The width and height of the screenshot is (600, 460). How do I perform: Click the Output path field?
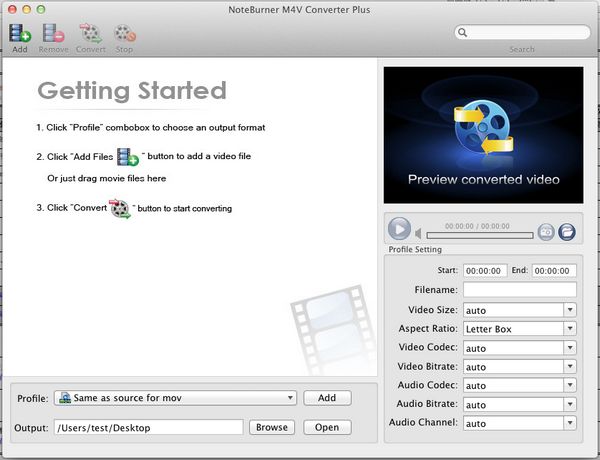tap(148, 427)
